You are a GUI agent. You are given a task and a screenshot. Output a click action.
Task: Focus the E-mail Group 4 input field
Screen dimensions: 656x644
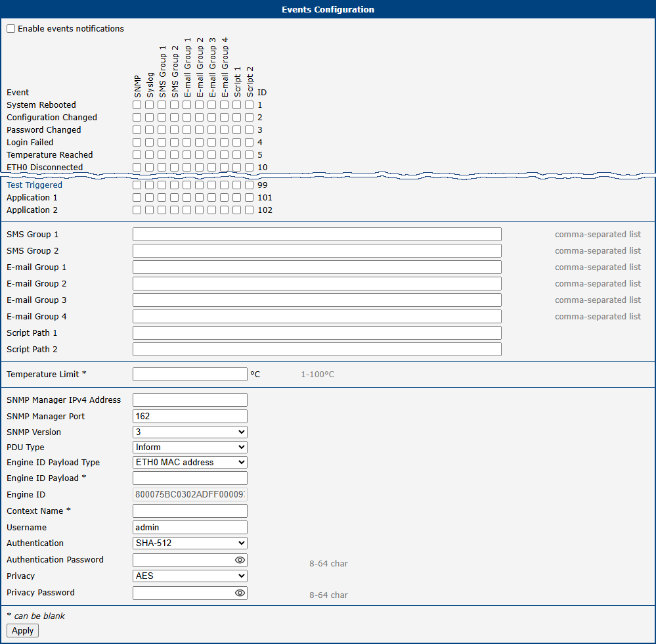317,317
